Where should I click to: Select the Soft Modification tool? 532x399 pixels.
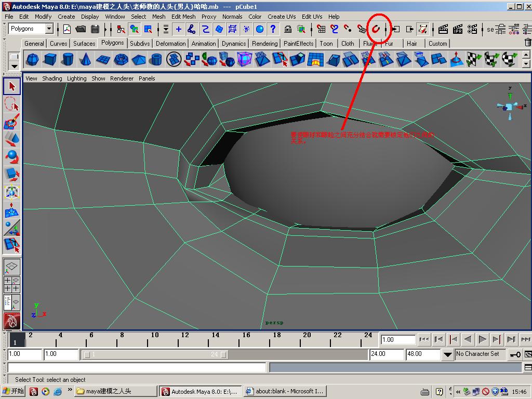12,210
